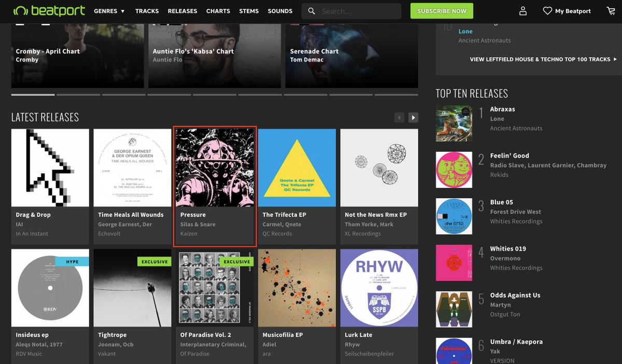Viewport: 622px width, 364px height.
Task: Open the Stems menu item
Action: click(x=249, y=11)
